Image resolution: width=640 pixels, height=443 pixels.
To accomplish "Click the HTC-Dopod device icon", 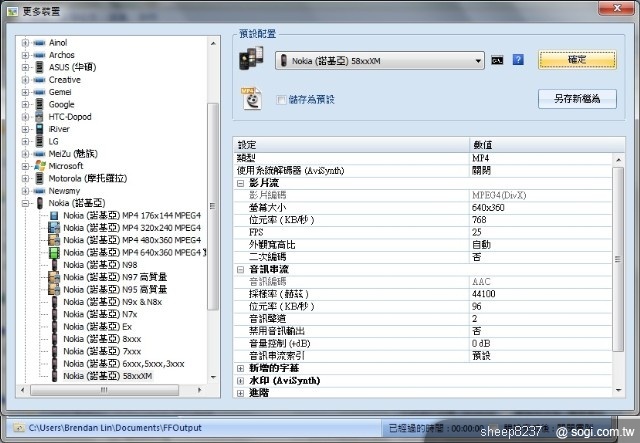I will point(39,117).
